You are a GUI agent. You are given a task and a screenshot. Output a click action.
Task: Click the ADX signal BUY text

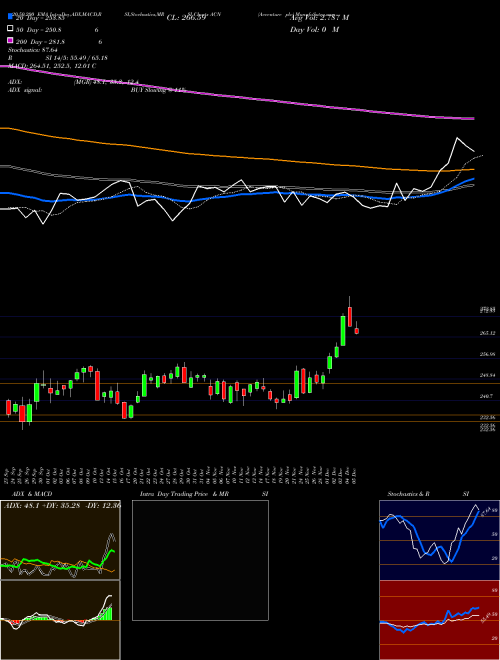click(x=158, y=90)
